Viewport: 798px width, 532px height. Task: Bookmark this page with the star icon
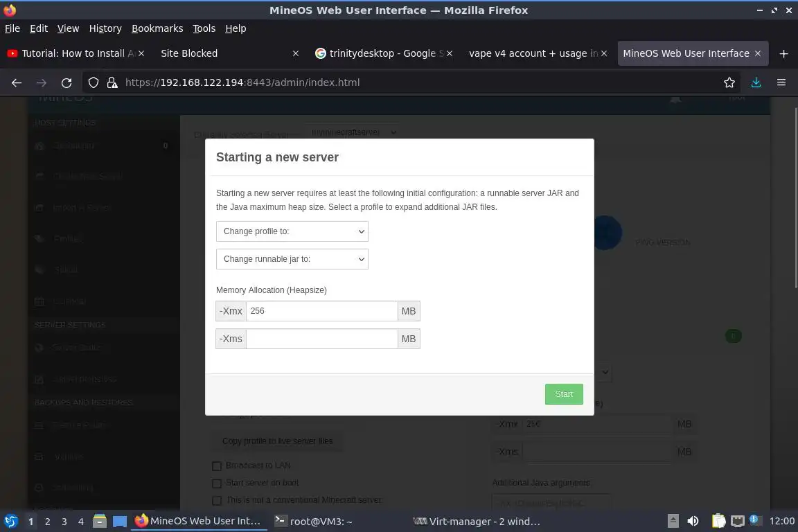729,82
